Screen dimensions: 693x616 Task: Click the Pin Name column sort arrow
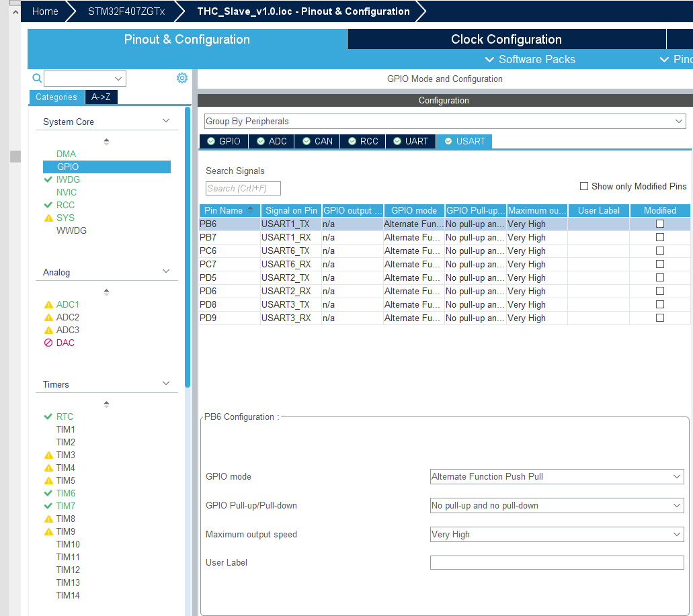coord(251,210)
